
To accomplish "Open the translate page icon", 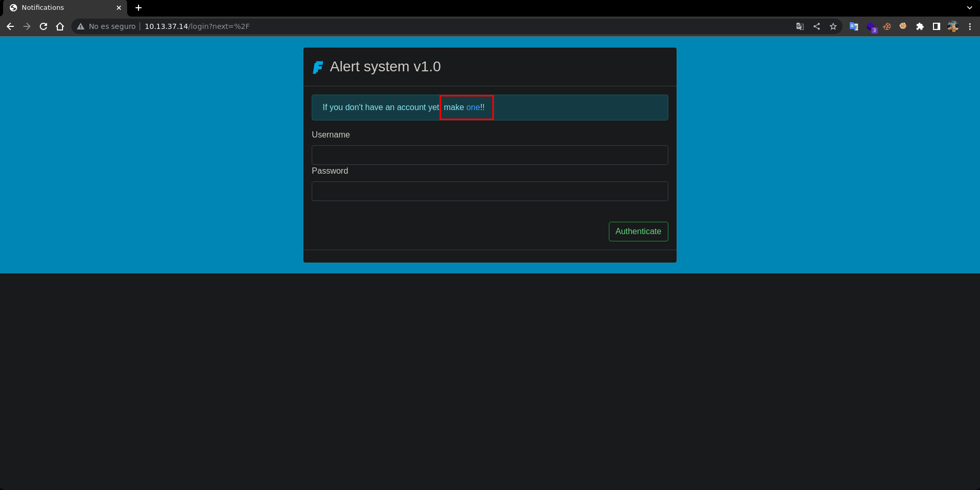I will [800, 26].
